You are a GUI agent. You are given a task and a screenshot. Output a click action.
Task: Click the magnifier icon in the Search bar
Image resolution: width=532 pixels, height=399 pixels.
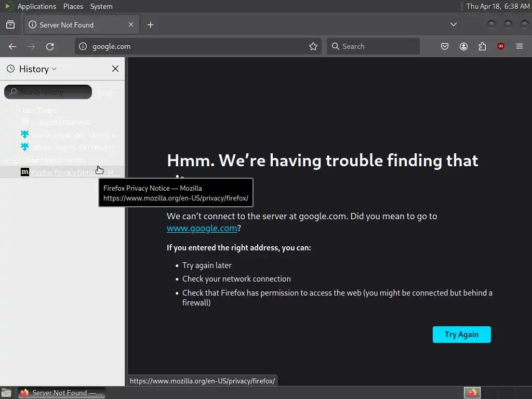(335, 46)
